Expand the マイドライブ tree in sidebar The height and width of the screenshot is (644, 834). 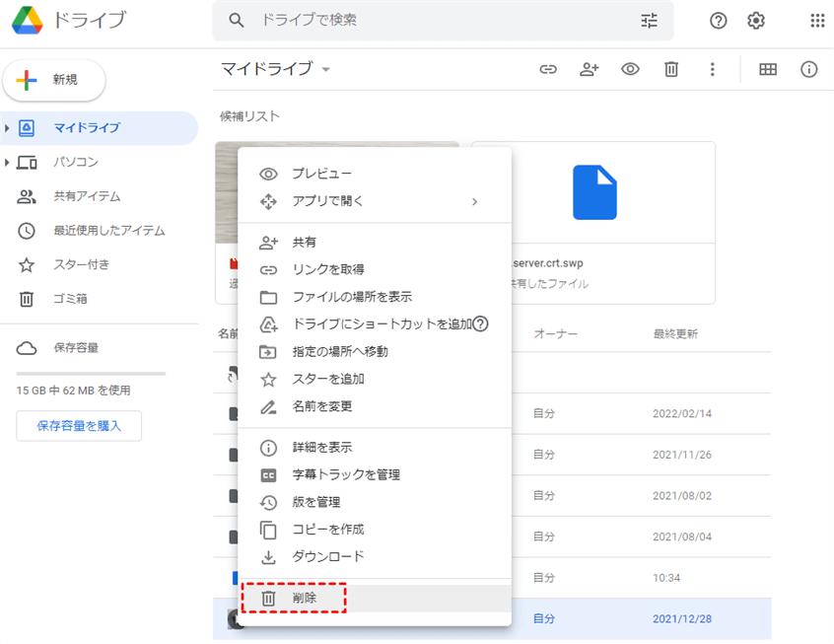click(8, 128)
